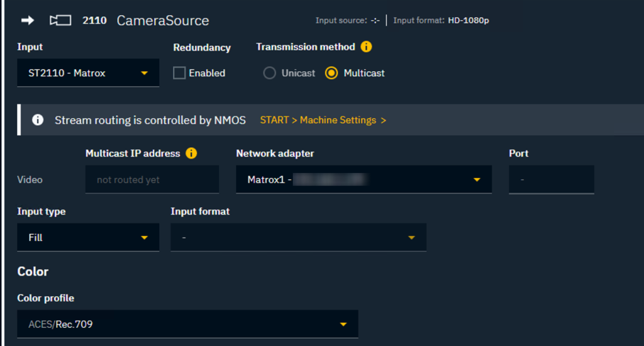The image size is (644, 346).
Task: Select the Multicast radio button
Action: click(x=331, y=73)
